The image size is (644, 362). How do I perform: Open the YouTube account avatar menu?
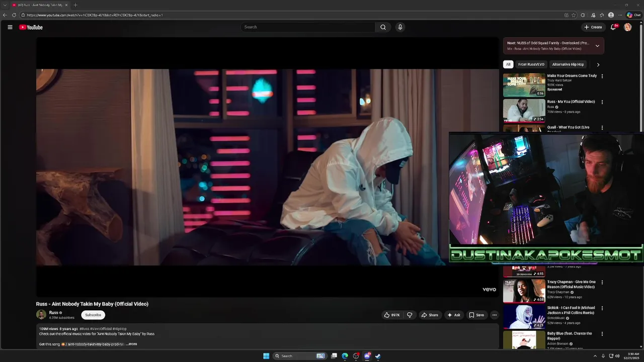tap(627, 27)
